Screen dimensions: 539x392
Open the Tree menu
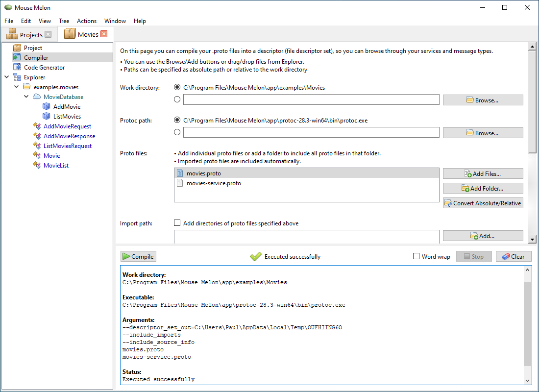point(64,21)
